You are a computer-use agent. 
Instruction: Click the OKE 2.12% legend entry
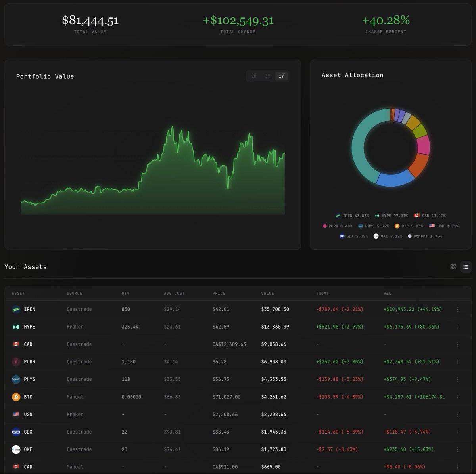tap(388, 236)
